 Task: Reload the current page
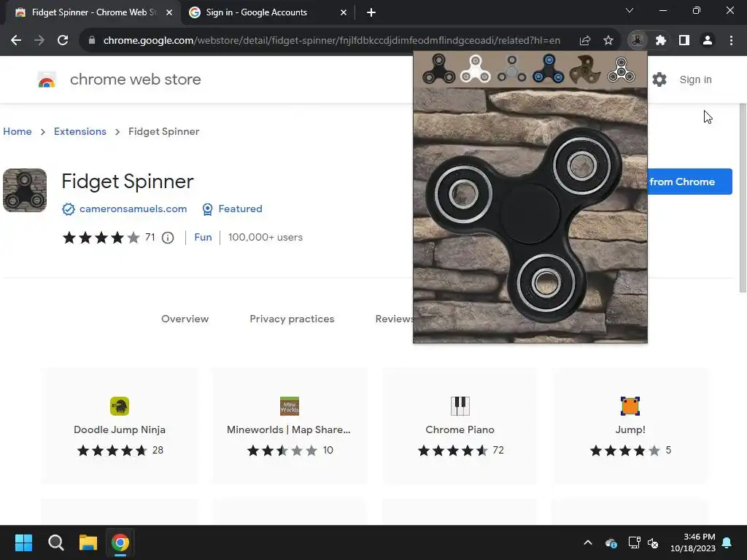pos(63,41)
